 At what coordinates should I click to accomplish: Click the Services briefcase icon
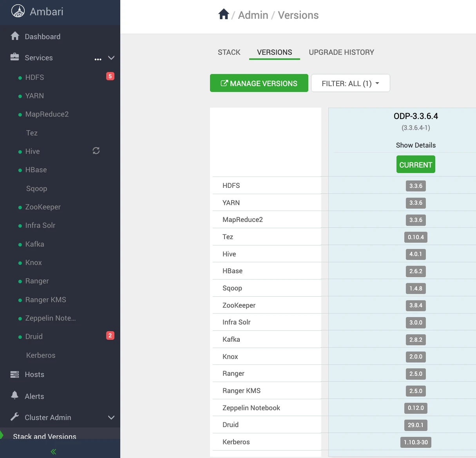coord(14,57)
